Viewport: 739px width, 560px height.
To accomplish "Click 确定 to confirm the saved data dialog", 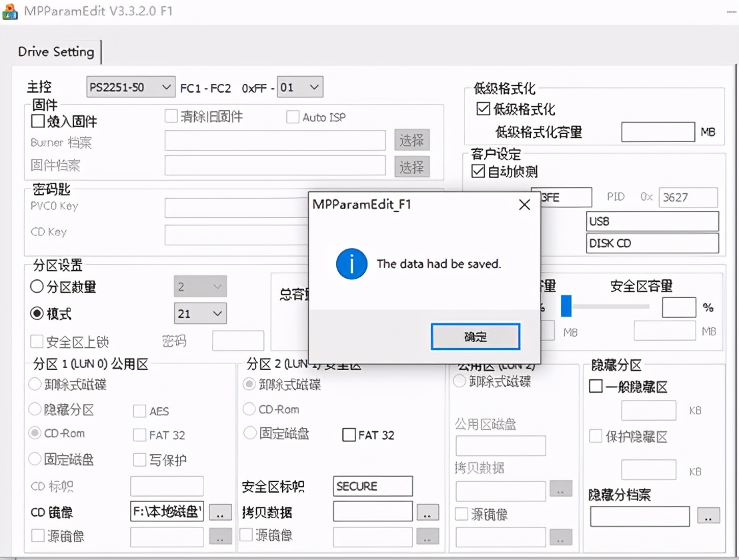I will pyautogui.click(x=475, y=337).
